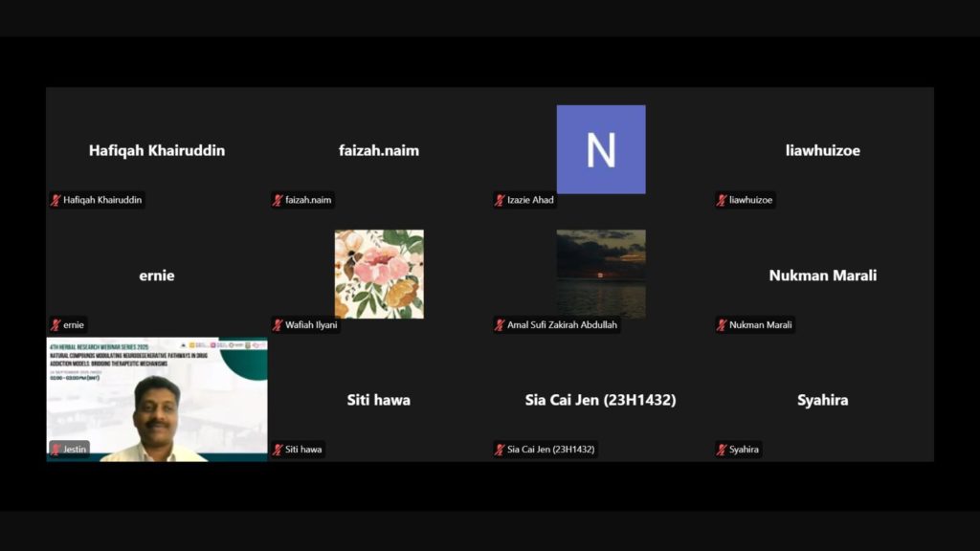Click the purple N avatar of Izazie Ahad
Viewport: 980px width, 551px height.
(601, 149)
